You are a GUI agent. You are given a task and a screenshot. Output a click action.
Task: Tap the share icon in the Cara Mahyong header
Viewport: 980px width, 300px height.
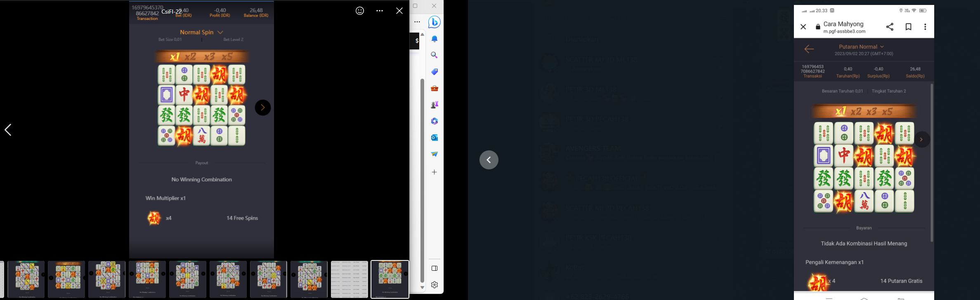[x=890, y=27]
